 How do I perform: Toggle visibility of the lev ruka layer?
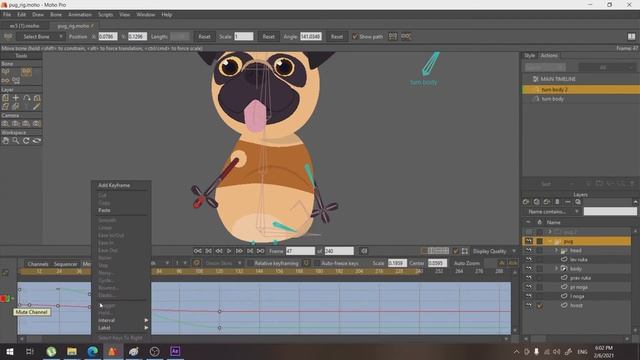[529, 260]
